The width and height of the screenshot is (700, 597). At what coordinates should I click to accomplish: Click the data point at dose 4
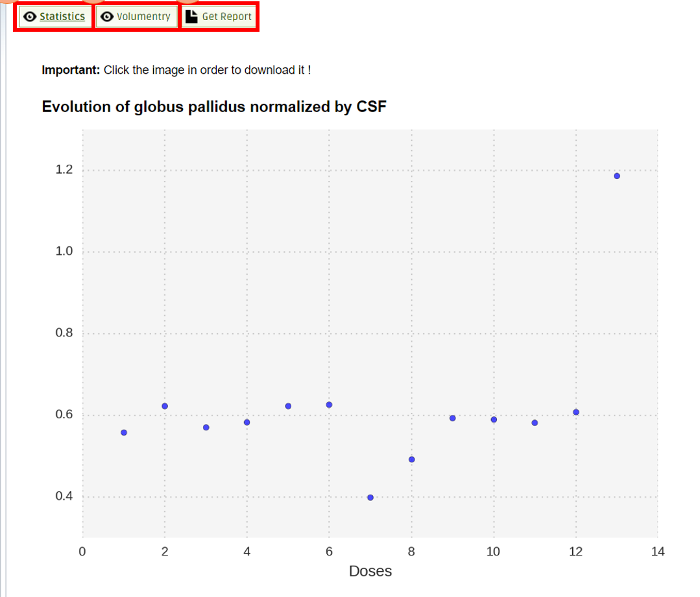(x=247, y=422)
